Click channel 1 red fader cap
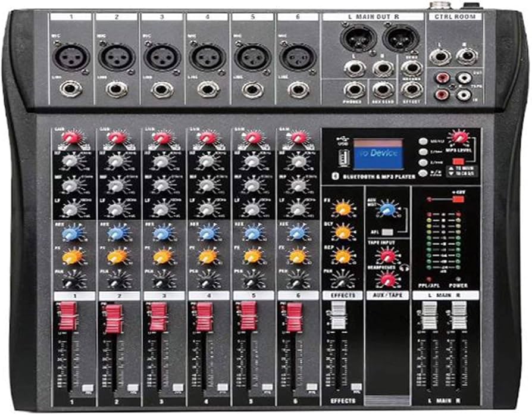The width and height of the screenshot is (532, 415). (69, 316)
